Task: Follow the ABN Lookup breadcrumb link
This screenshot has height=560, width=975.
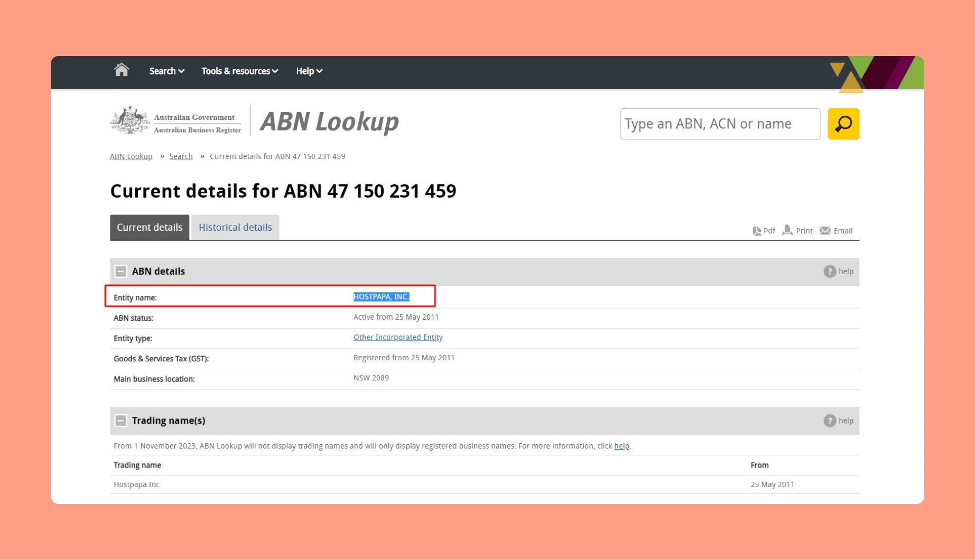Action: (x=131, y=156)
